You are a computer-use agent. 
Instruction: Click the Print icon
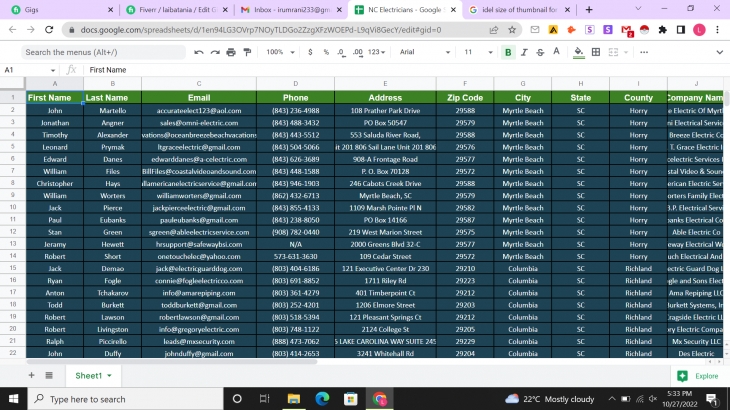tap(231, 52)
